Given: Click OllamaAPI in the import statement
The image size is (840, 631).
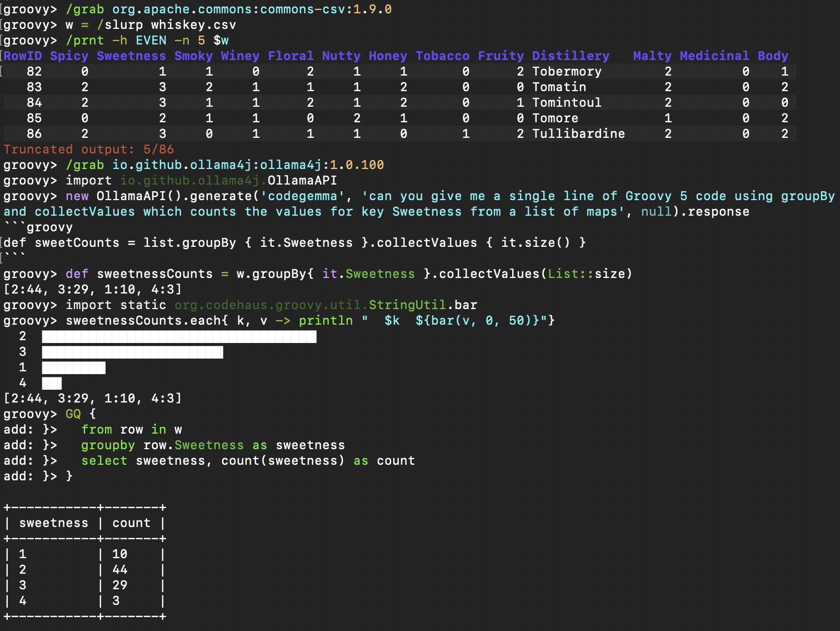Looking at the screenshot, I should click(302, 181).
